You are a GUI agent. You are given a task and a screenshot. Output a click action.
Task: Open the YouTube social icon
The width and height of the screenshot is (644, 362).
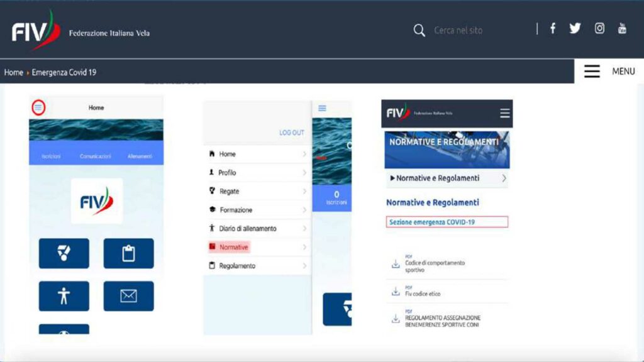pyautogui.click(x=622, y=28)
